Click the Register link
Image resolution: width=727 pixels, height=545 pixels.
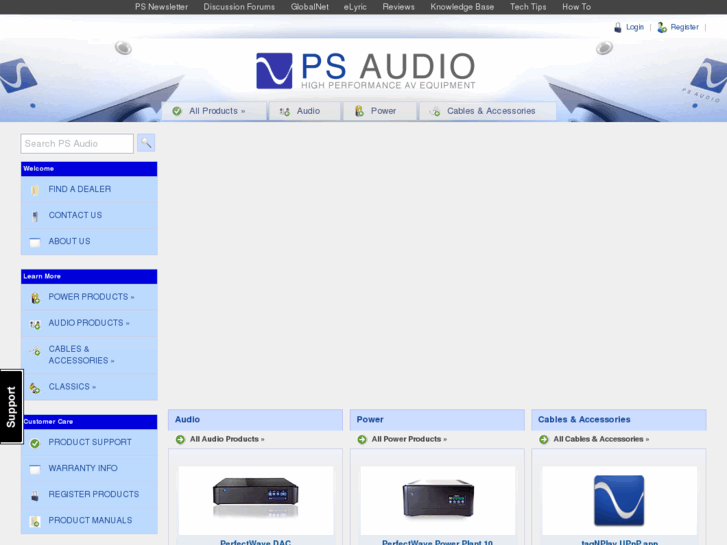pyautogui.click(x=684, y=27)
